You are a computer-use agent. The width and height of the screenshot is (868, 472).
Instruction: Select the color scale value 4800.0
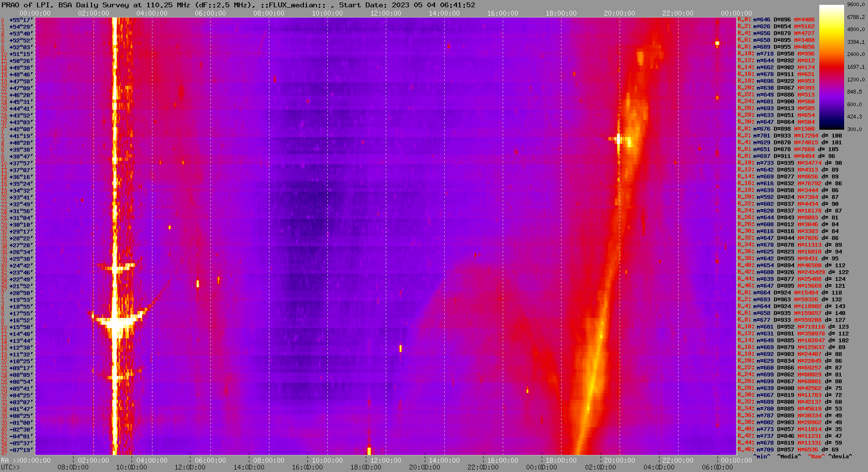(856, 29)
